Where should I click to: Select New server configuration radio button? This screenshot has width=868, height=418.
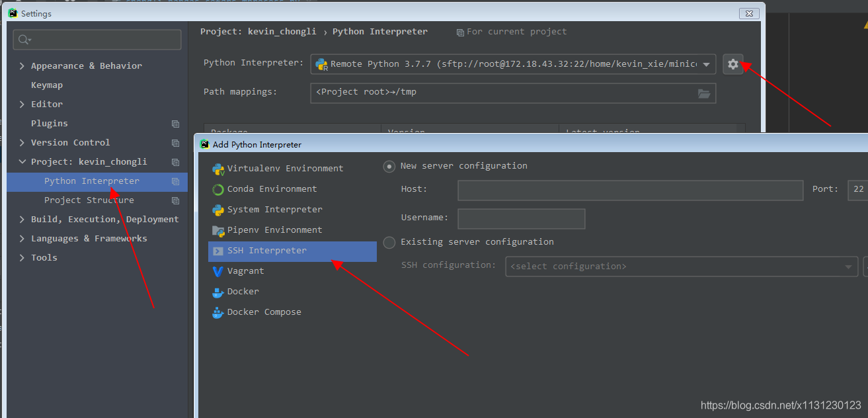click(389, 167)
